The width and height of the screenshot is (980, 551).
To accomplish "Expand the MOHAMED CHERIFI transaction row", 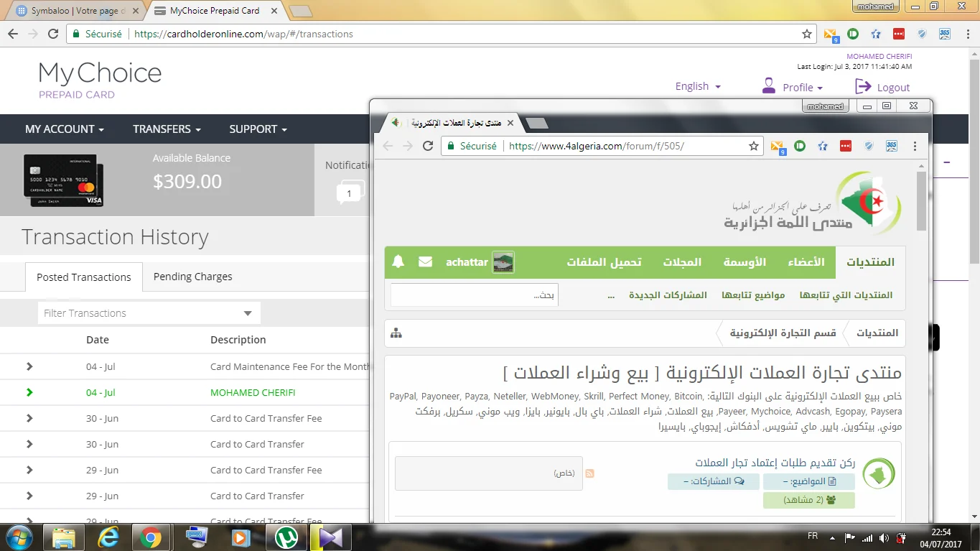I will tap(29, 392).
